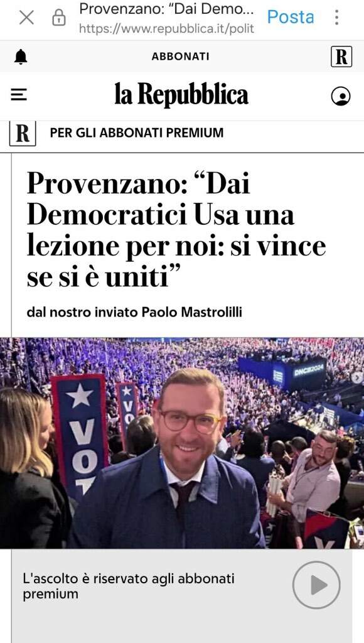The height and width of the screenshot is (643, 364).
Task: Open the notifications bell icon
Action: click(21, 57)
